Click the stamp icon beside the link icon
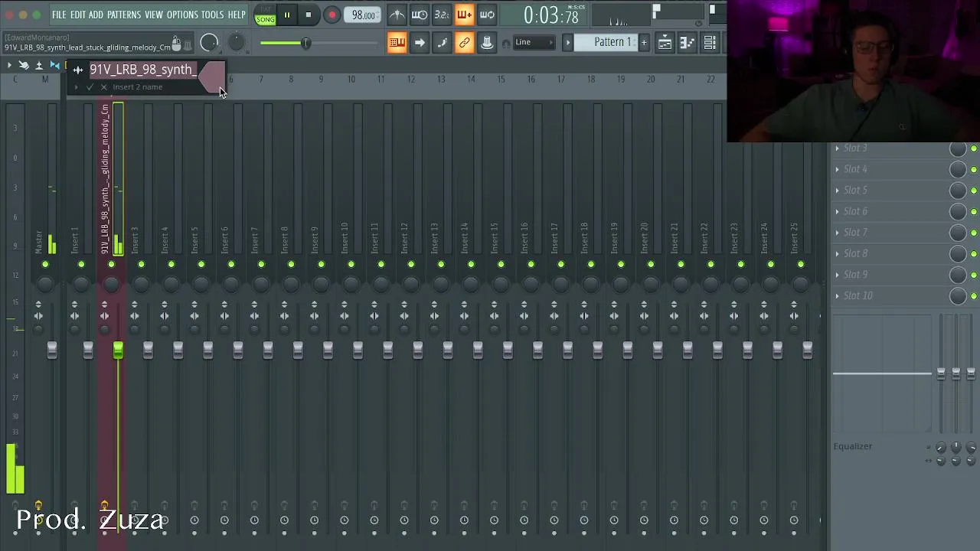980x551 pixels. (x=487, y=42)
